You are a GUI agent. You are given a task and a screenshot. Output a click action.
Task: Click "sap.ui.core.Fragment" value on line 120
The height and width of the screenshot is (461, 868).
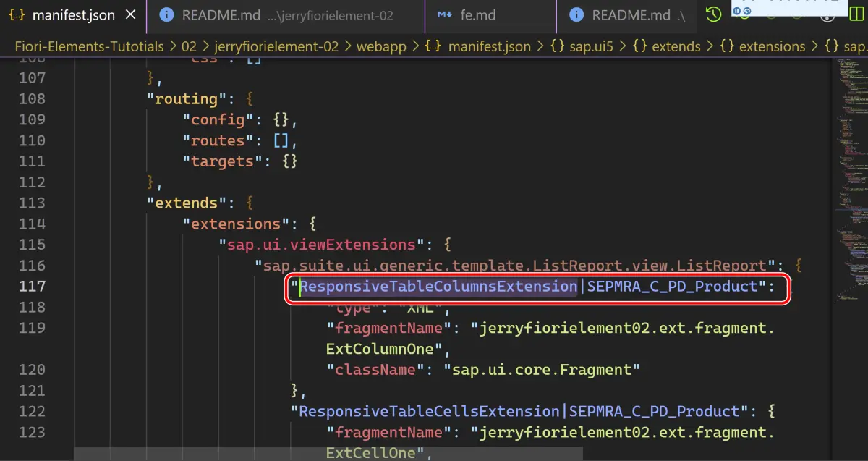pyautogui.click(x=542, y=370)
